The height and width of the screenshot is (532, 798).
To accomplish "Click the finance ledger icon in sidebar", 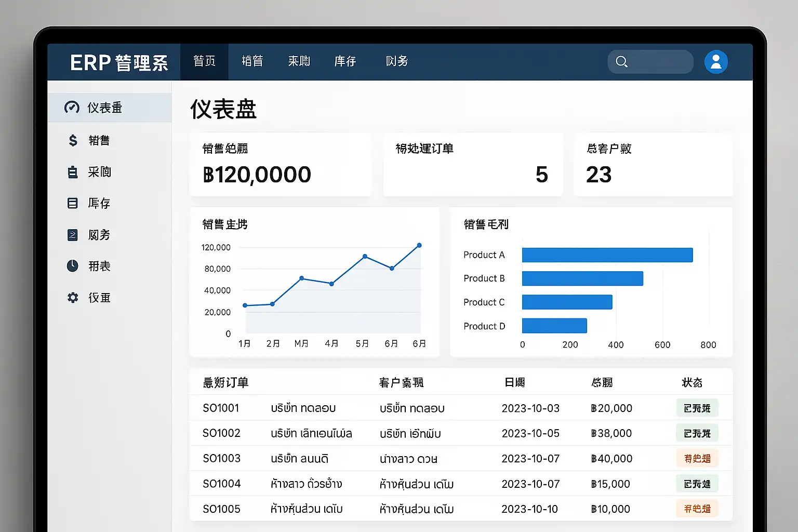I will pos(73,235).
